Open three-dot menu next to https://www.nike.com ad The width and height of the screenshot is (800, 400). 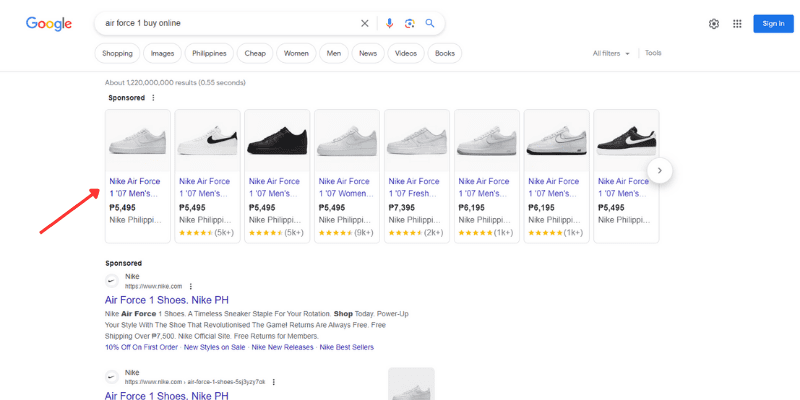[x=191, y=286]
